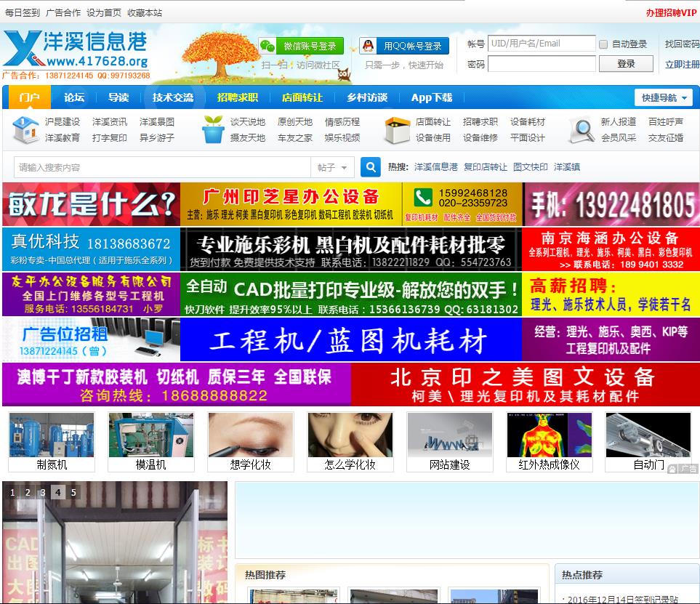Open the 店面转让 navigation tab
Viewport: 700px width, 604px height.
(302, 97)
